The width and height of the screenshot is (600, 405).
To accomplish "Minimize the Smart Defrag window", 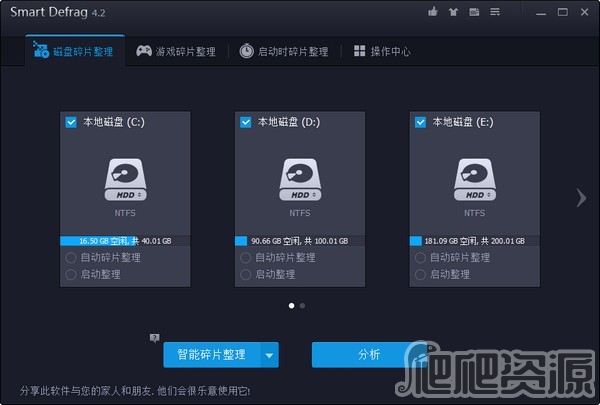I will click(541, 12).
